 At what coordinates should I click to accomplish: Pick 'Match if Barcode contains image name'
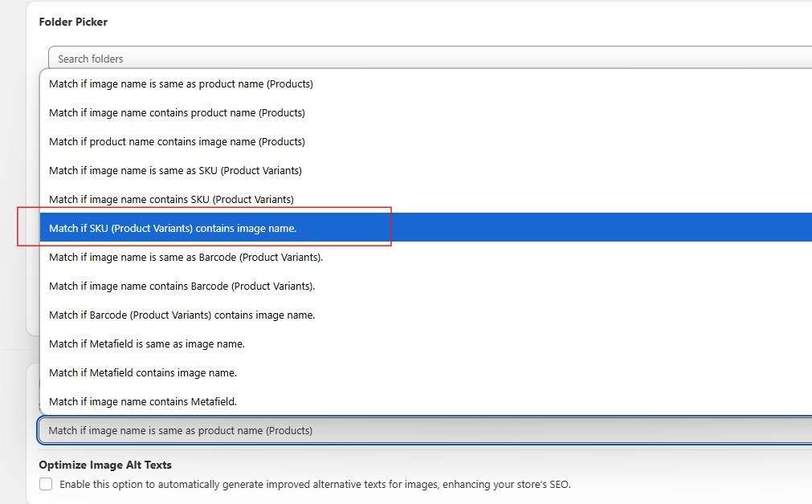tap(182, 315)
